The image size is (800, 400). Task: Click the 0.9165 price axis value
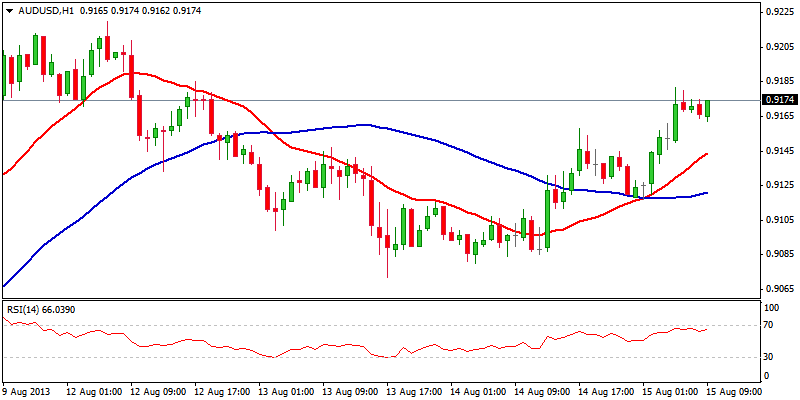(x=780, y=116)
